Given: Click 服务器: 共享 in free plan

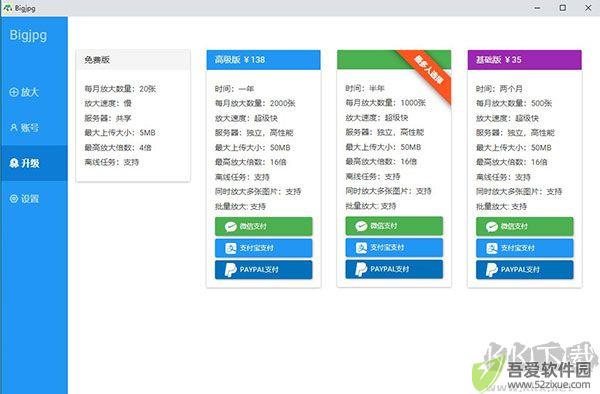Looking at the screenshot, I should coord(108,118).
